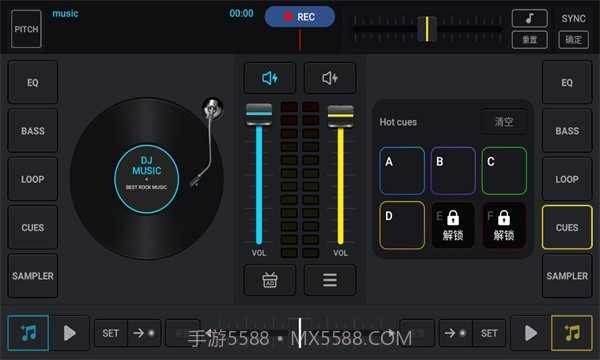Trigger hot cue pad C
This screenshot has width=600, height=360.
pyautogui.click(x=504, y=171)
